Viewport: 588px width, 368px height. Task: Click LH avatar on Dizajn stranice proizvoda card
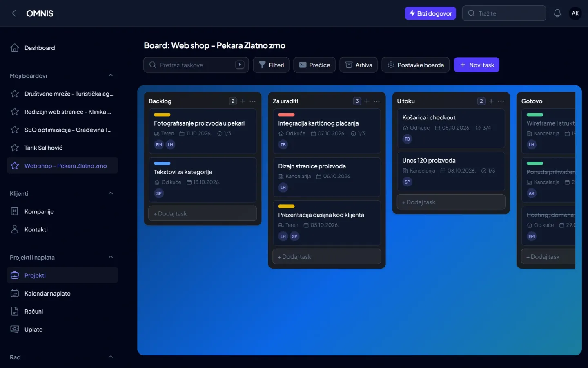coord(283,188)
